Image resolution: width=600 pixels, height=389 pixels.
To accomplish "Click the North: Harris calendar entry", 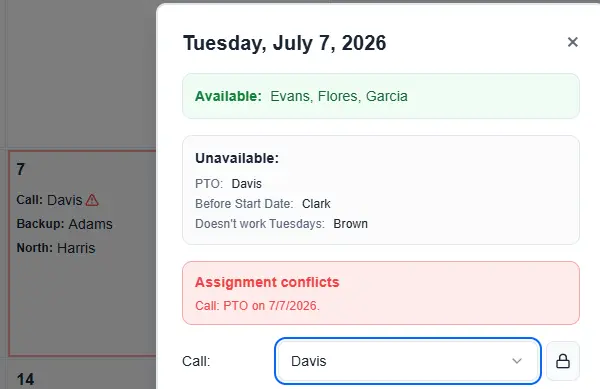I will point(56,248).
